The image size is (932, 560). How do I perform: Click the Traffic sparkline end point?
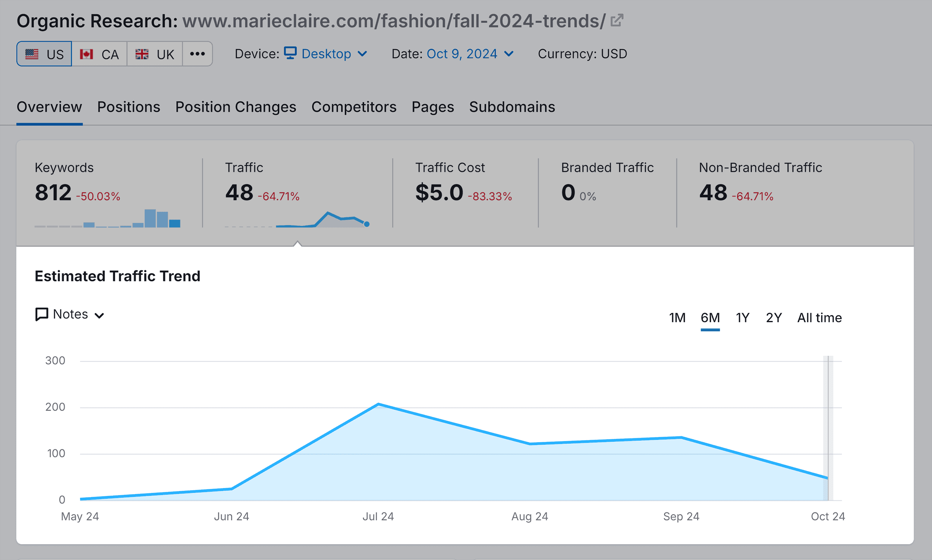coord(366,224)
